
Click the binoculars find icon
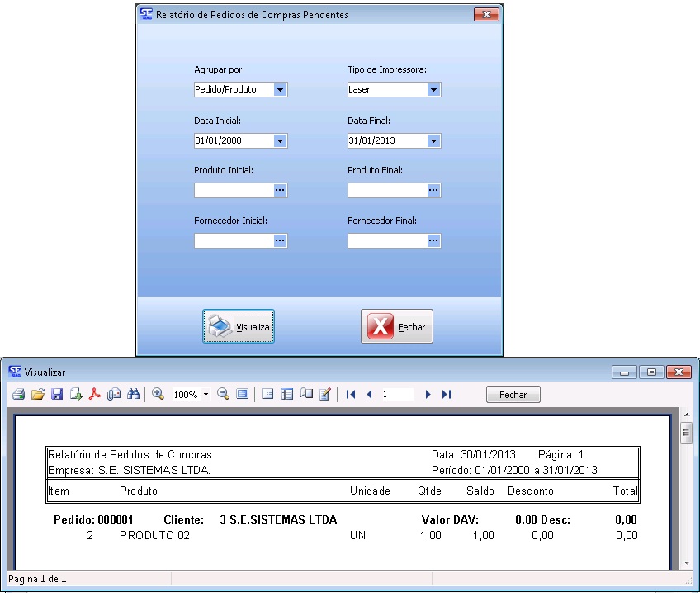[133, 395]
